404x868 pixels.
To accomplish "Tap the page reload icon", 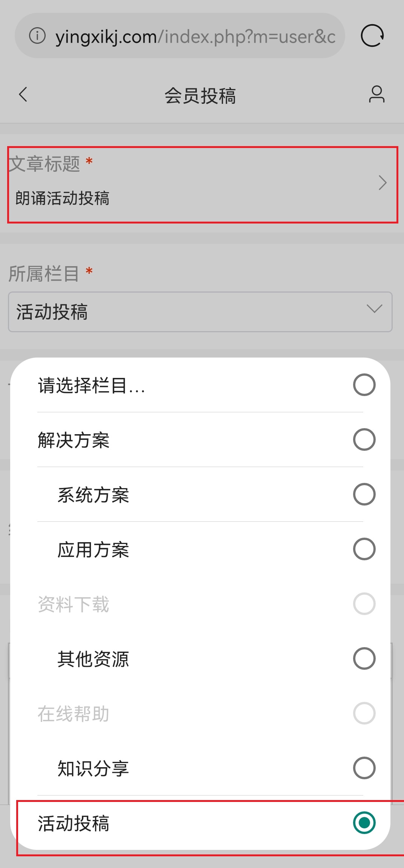I will pos(372,36).
